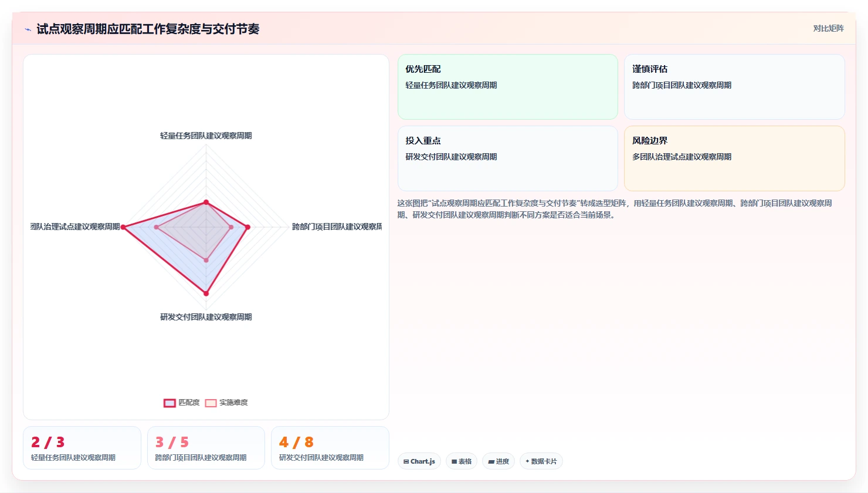
Task: Click the 4 / 8 stat card
Action: pyautogui.click(x=330, y=448)
